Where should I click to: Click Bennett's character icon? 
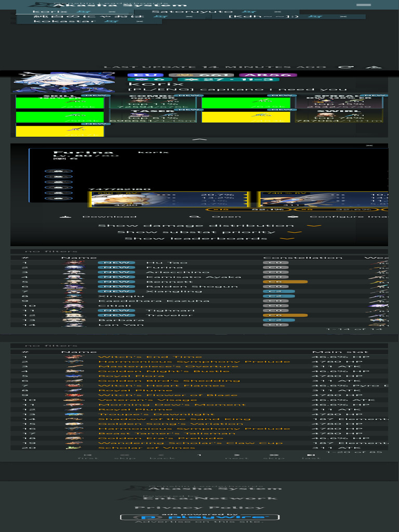pos(74,282)
